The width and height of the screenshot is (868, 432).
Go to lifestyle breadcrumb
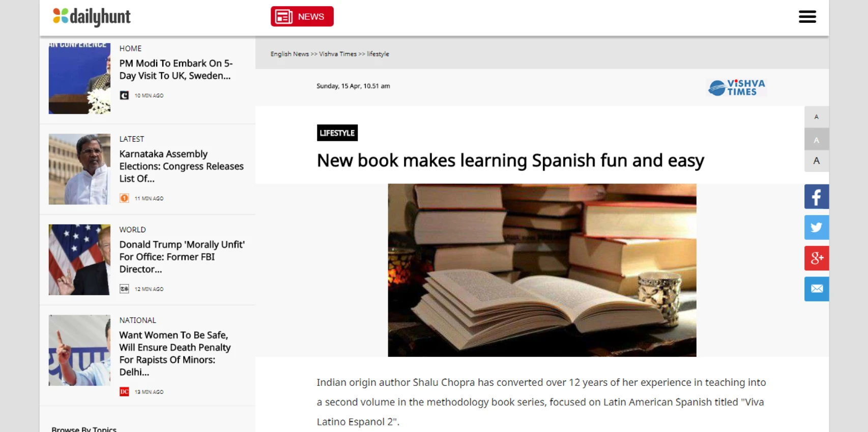click(x=378, y=54)
